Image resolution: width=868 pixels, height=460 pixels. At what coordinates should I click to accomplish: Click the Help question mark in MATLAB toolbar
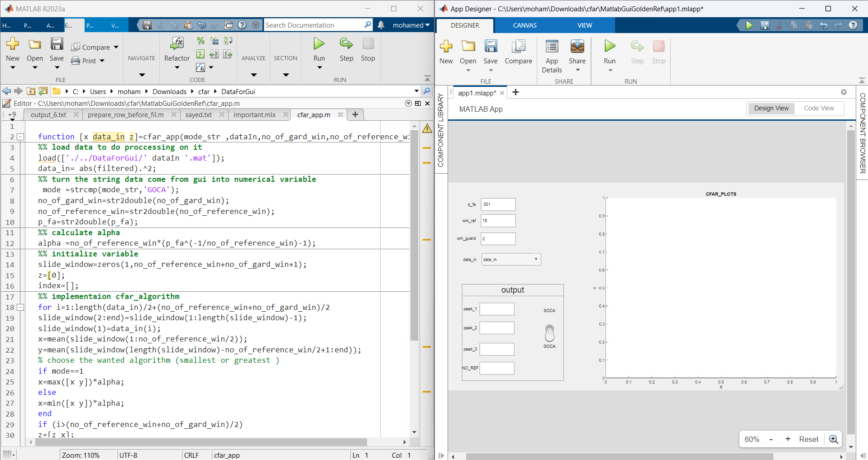point(242,25)
